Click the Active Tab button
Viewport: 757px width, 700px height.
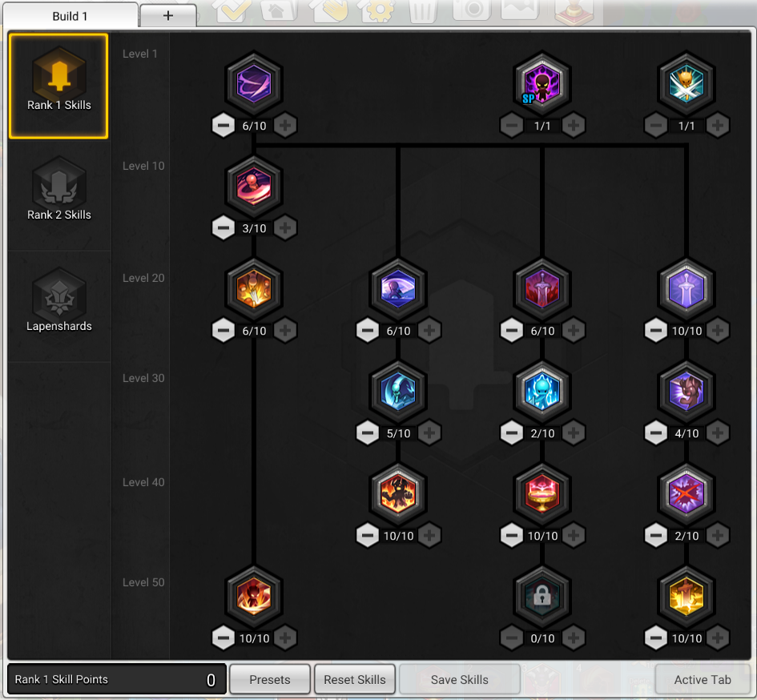(703, 679)
